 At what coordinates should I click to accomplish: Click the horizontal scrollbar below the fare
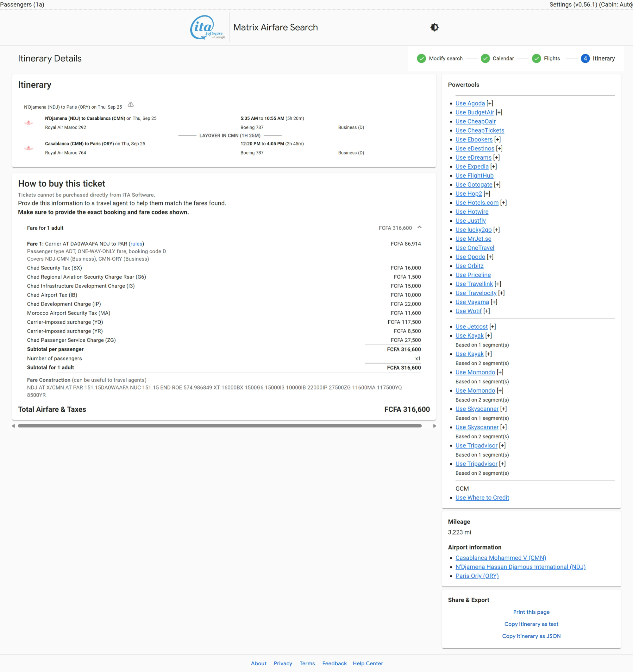point(220,426)
